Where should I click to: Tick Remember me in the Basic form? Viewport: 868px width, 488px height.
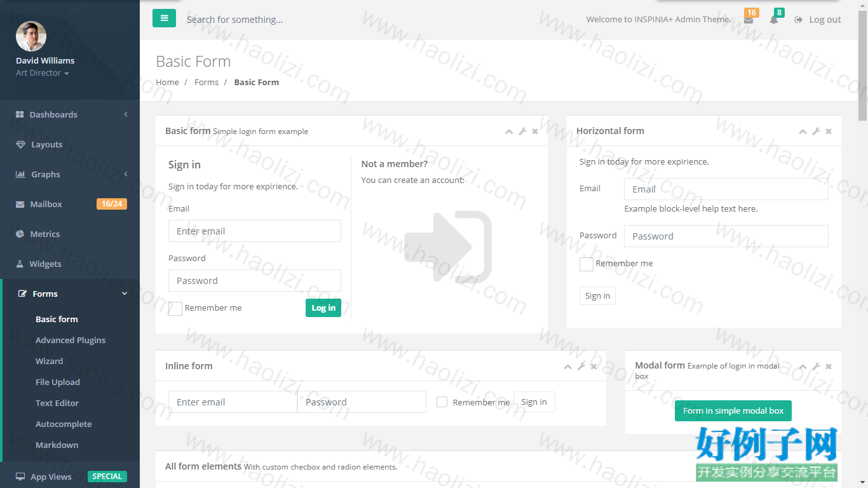point(175,309)
